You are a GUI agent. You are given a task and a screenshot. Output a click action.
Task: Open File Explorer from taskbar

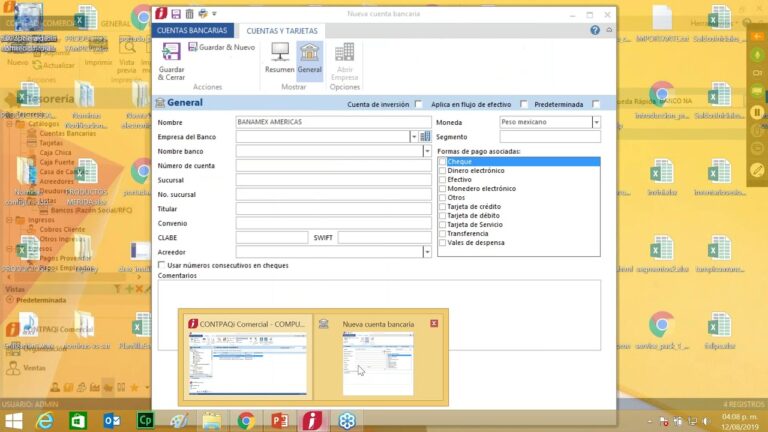(212, 421)
